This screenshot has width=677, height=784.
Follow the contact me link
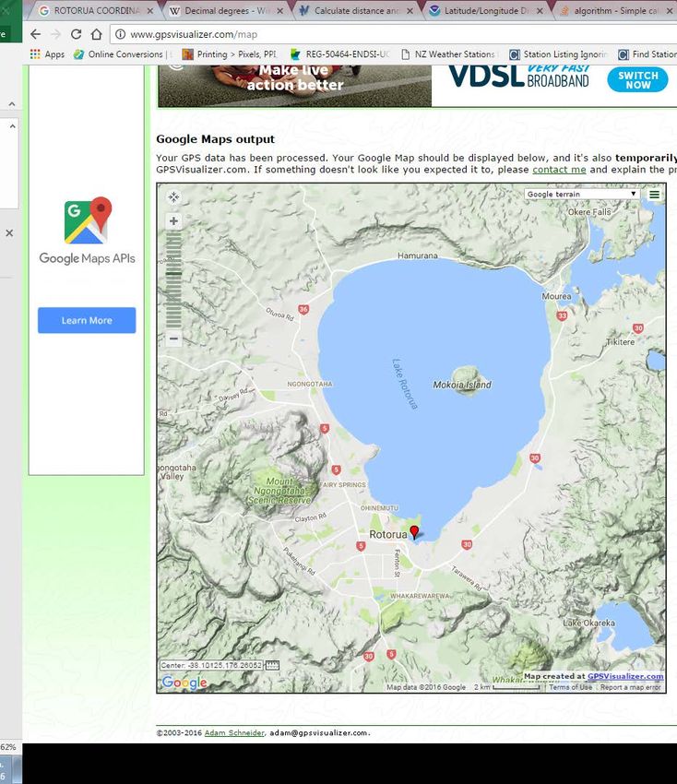click(x=559, y=170)
